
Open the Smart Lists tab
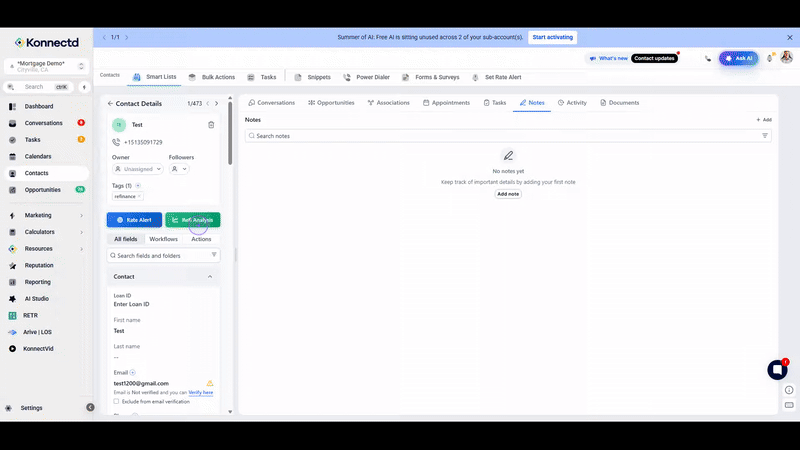(155, 77)
